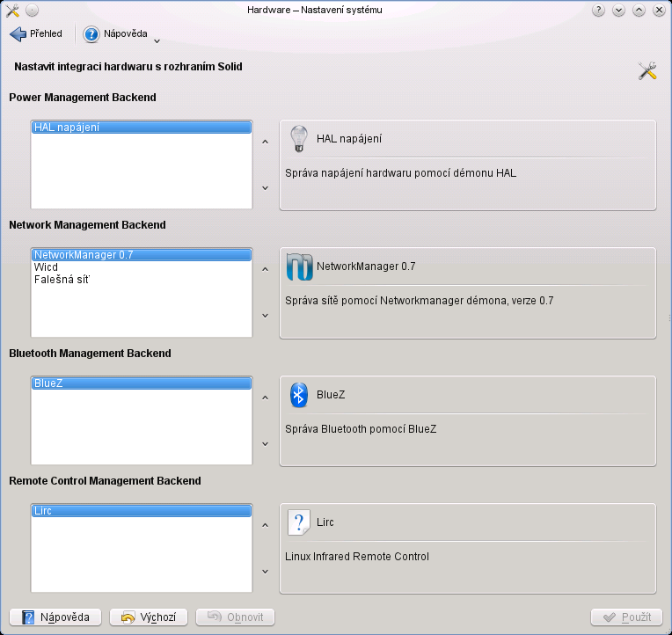The height and width of the screenshot is (635, 672).
Task: Select NetworkManager 0.7 in the network list
Action: (142, 255)
